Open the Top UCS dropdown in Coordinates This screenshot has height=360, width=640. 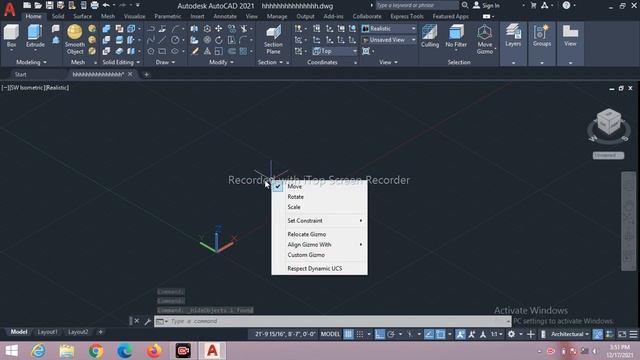[335, 51]
